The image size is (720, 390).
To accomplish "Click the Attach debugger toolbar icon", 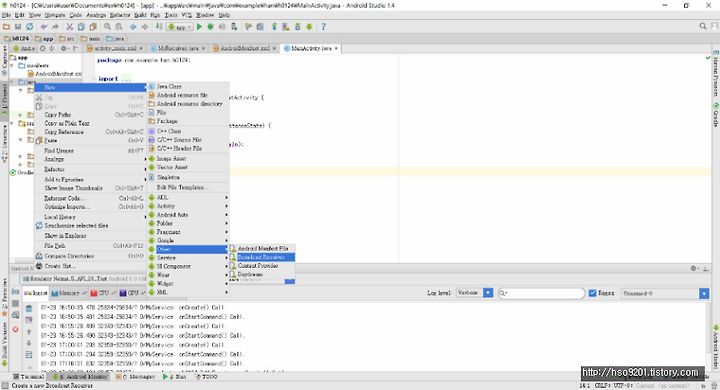I will pos(234,27).
